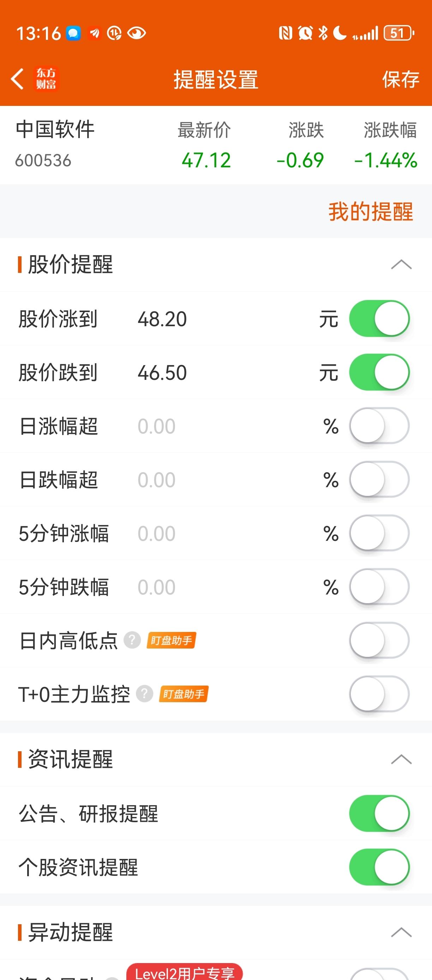Tap the 东方财富 logo icon

[46, 79]
